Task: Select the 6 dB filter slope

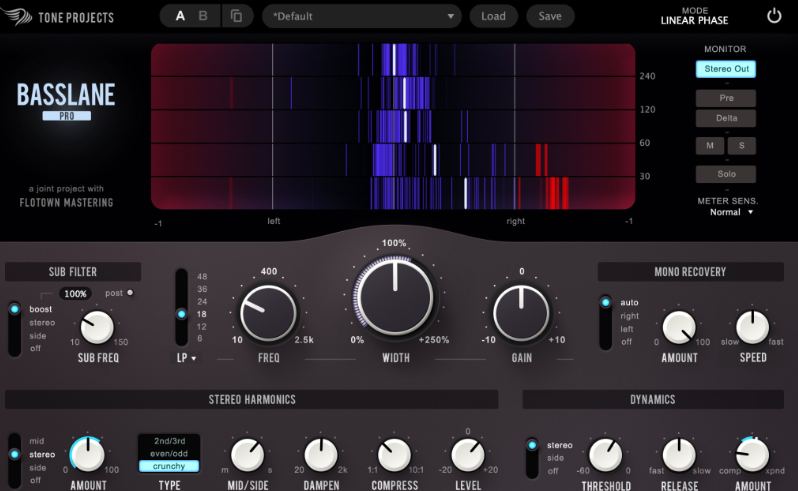Action: [200, 338]
